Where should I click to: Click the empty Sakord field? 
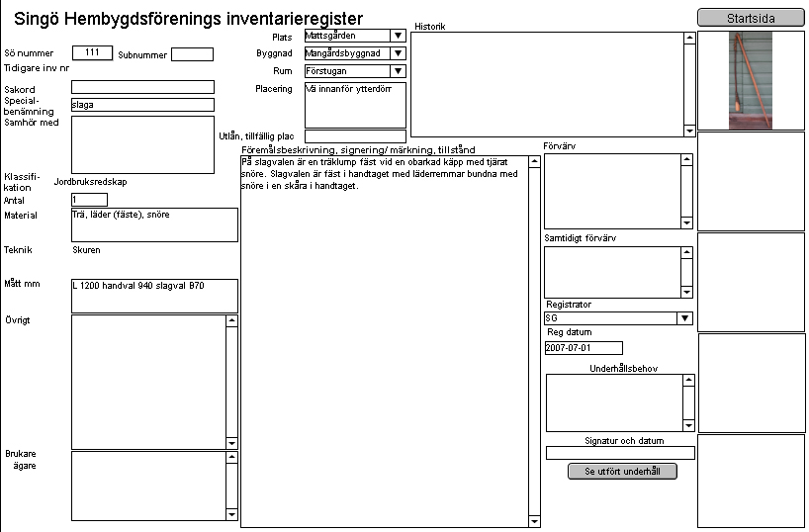point(143,87)
